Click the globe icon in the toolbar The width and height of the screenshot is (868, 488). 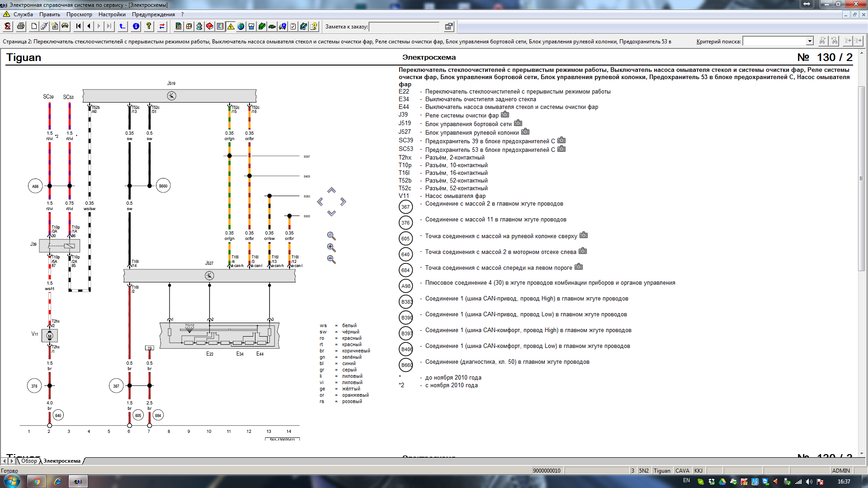pos(241,26)
